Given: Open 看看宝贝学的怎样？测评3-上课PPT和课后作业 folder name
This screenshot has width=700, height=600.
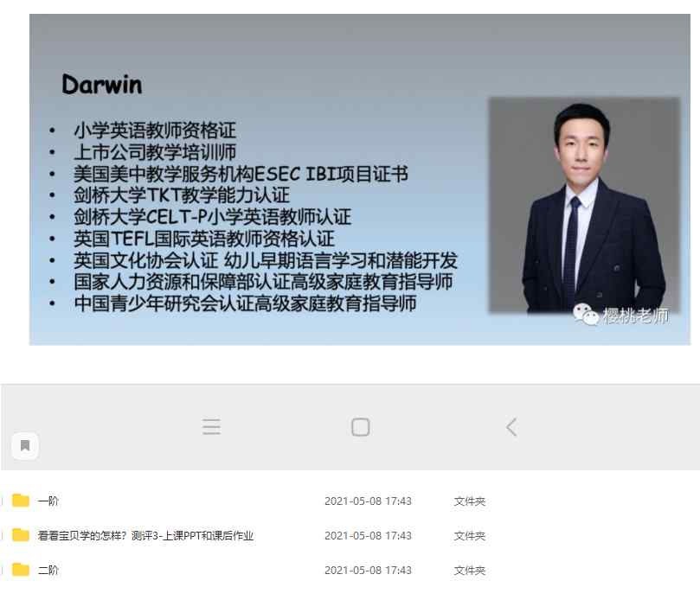Looking at the screenshot, I should point(145,535).
